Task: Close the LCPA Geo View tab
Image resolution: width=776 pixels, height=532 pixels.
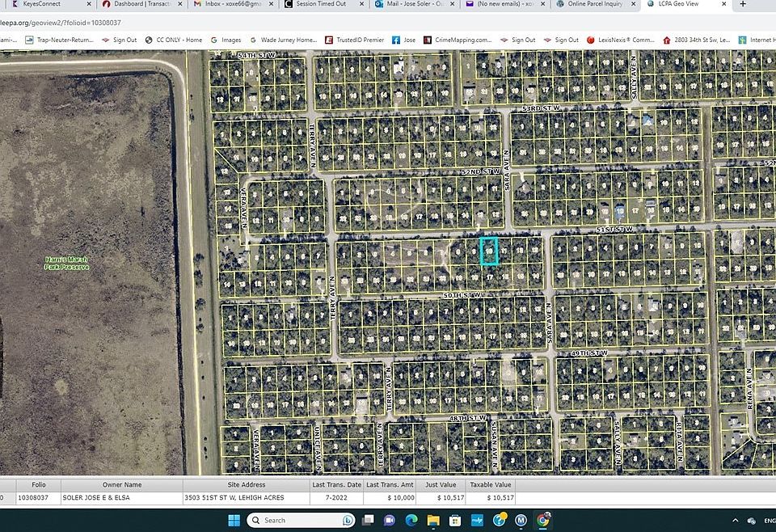Action: click(x=723, y=4)
